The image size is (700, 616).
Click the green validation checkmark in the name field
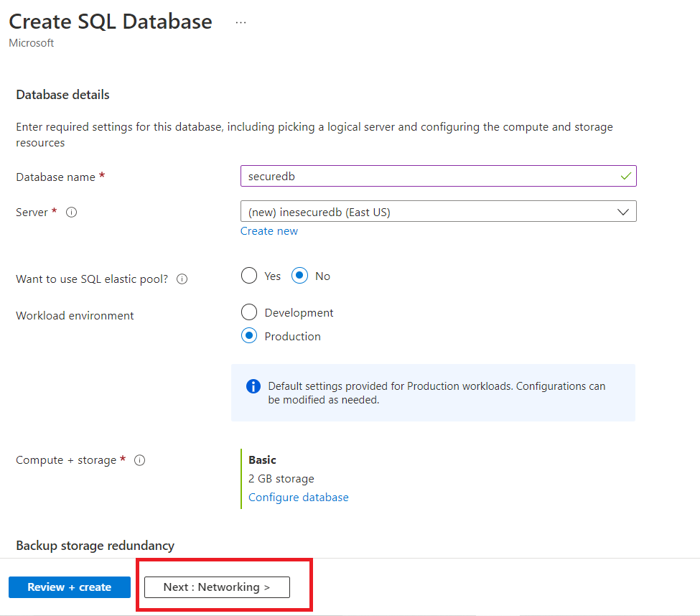[626, 176]
